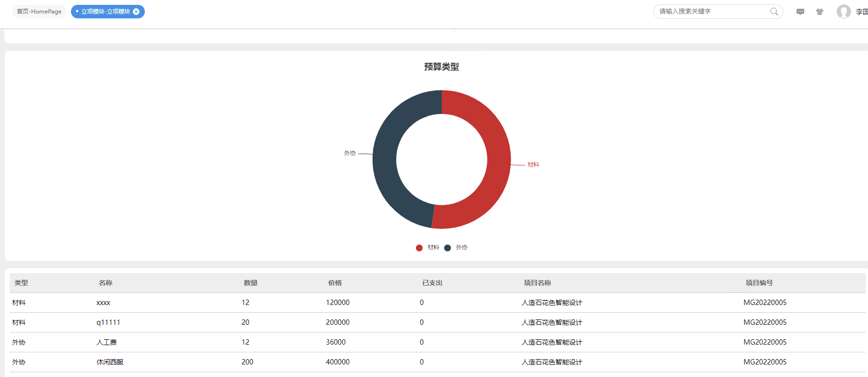Open the theme shirt icon
Image resolution: width=868 pixels, height=377 pixels.
pos(820,12)
